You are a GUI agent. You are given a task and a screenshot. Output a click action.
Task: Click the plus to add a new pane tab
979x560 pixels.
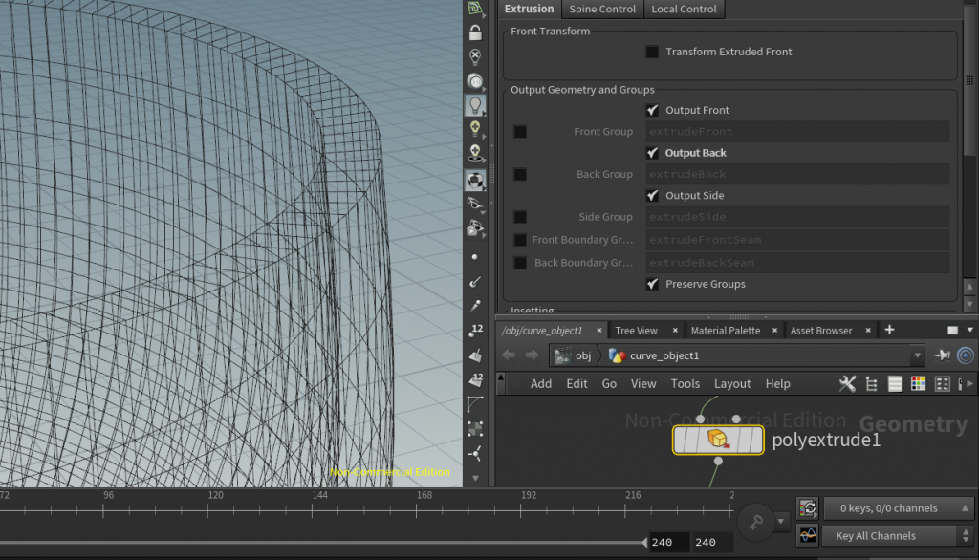[889, 330]
